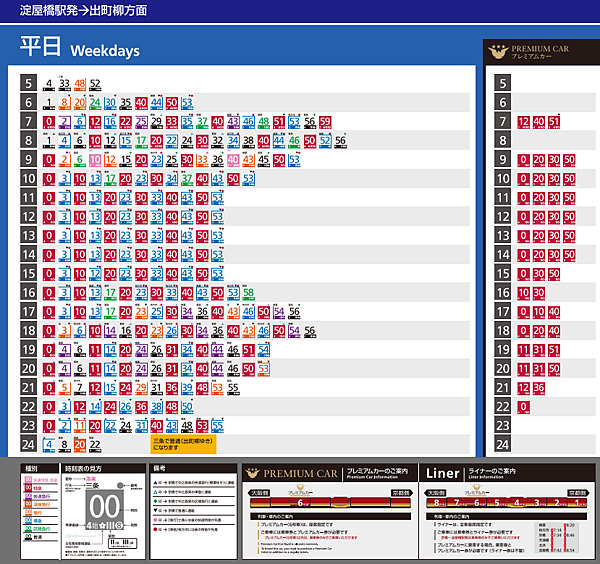Click the red circle remark symbol
Viewport: 600px width, 564px height.
[155, 529]
